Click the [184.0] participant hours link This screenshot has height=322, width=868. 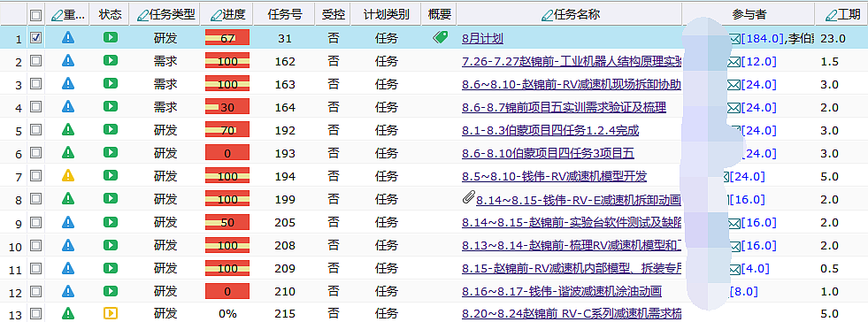(x=763, y=39)
